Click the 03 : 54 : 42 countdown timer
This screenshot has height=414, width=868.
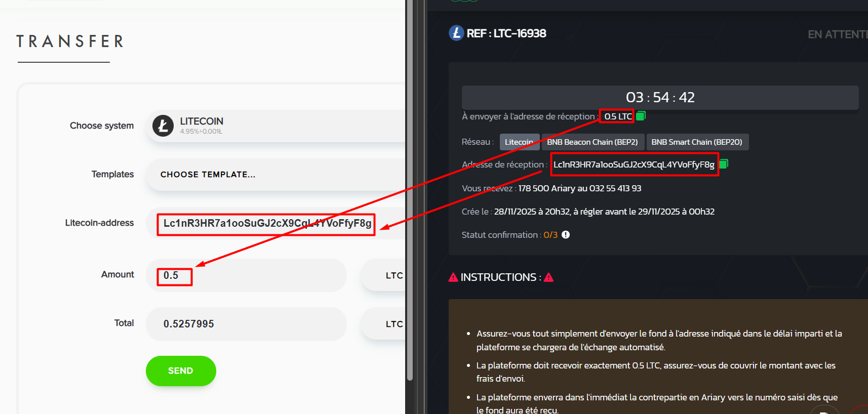[660, 97]
